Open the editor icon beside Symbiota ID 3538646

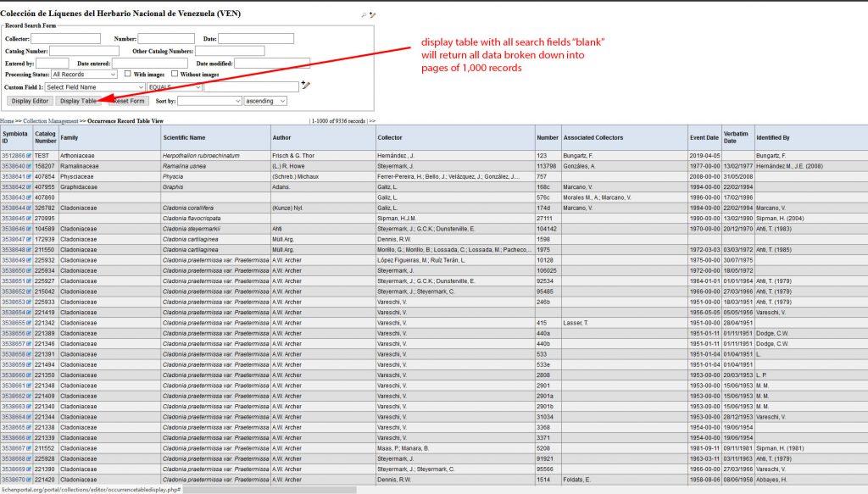(29, 229)
